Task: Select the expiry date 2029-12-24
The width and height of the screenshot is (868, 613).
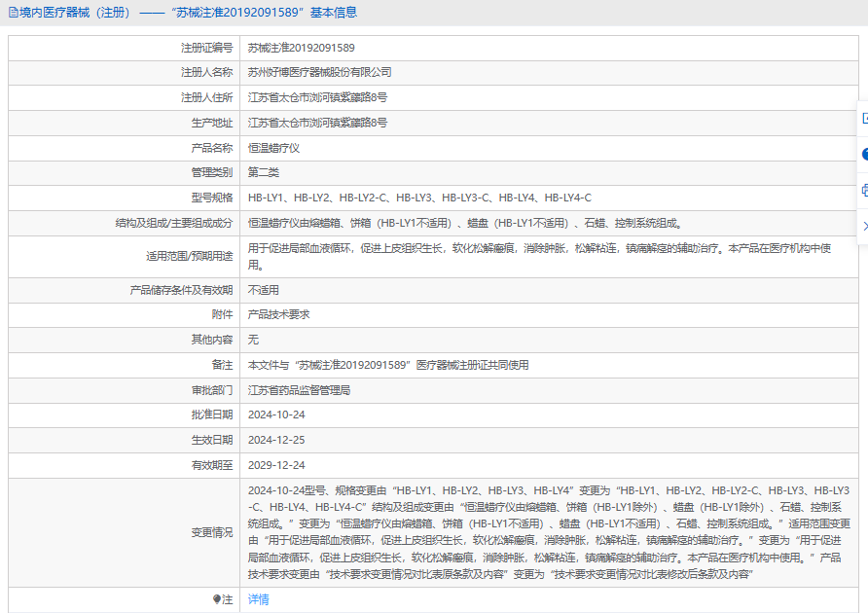Action: coord(276,465)
